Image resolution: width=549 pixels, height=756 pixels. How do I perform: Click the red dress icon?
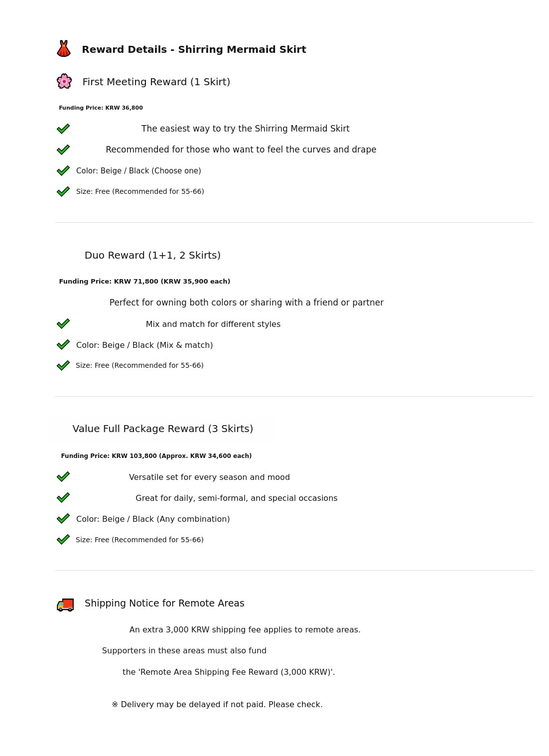coord(63,49)
